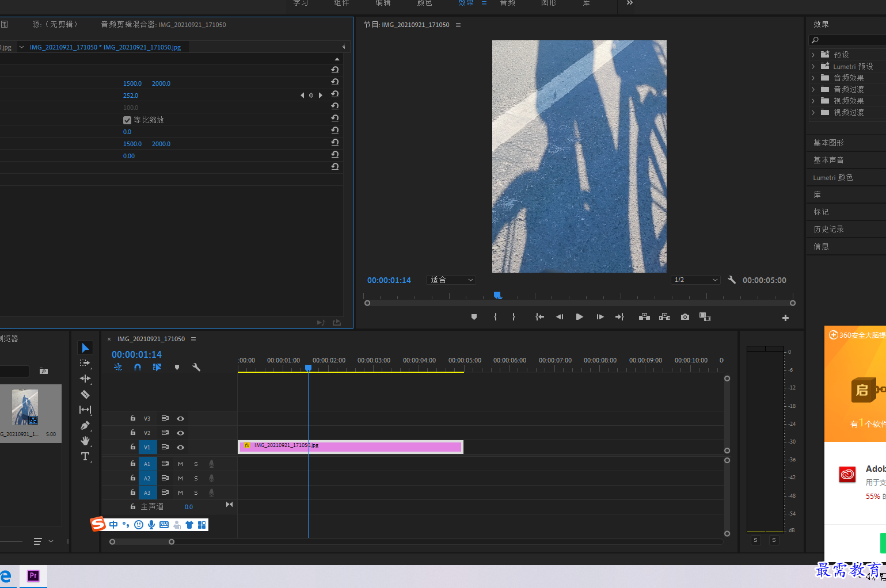Viewport: 886px width, 588px height.
Task: Expand the 音频效果 folder
Action: pyautogui.click(x=813, y=78)
